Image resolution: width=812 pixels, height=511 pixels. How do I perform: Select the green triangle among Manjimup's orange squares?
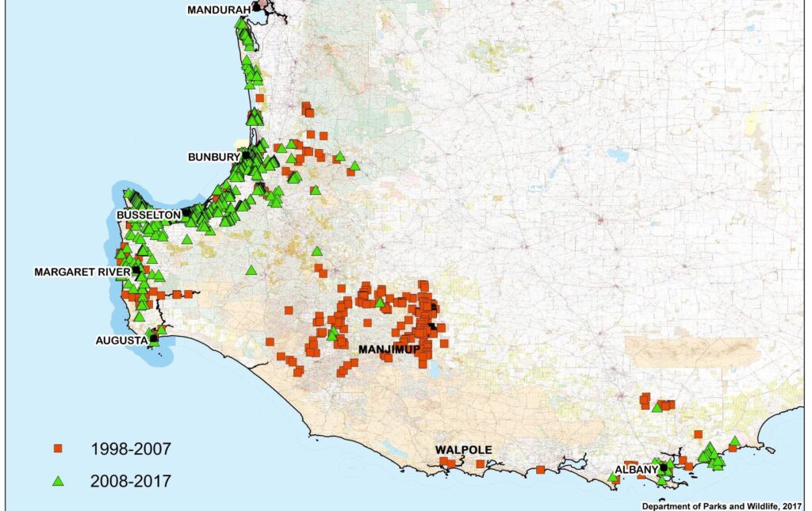(x=379, y=302)
